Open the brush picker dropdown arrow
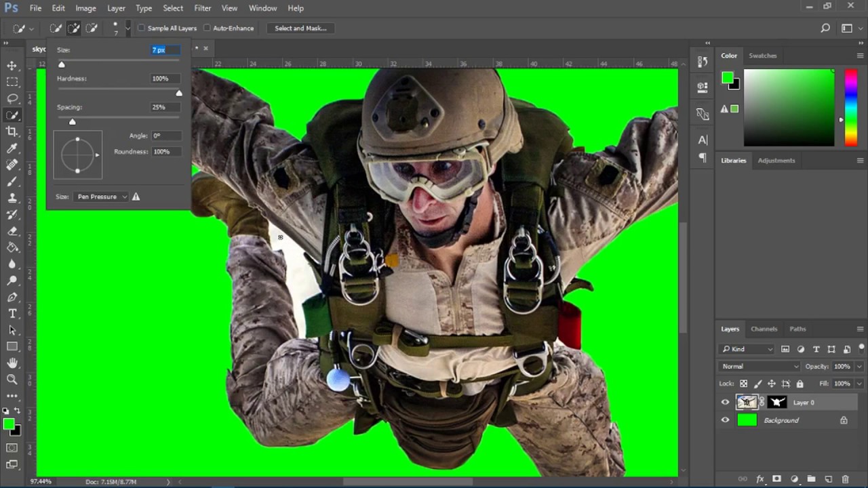868x488 pixels. click(x=127, y=28)
